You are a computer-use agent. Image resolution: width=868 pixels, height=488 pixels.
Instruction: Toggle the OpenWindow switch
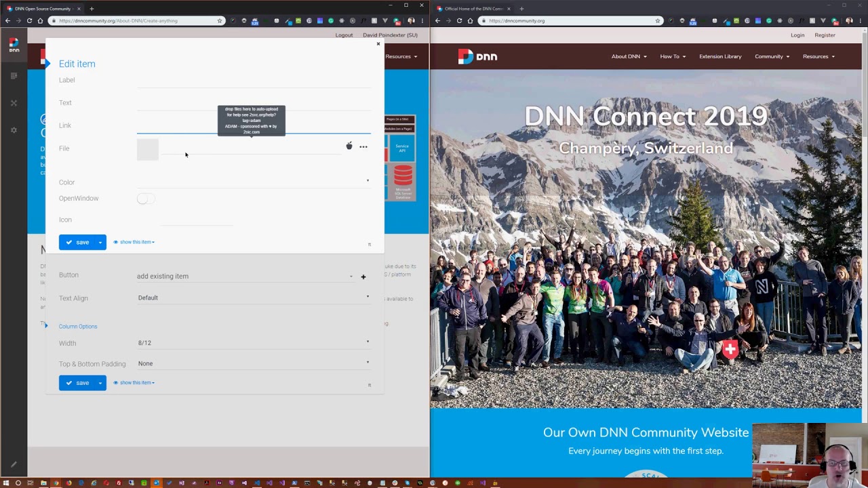click(x=145, y=199)
